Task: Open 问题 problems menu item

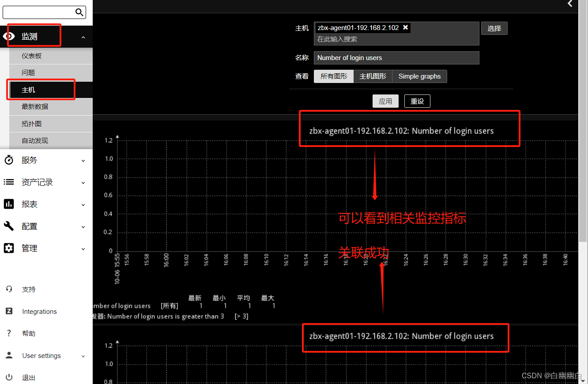Action: [x=51, y=73]
